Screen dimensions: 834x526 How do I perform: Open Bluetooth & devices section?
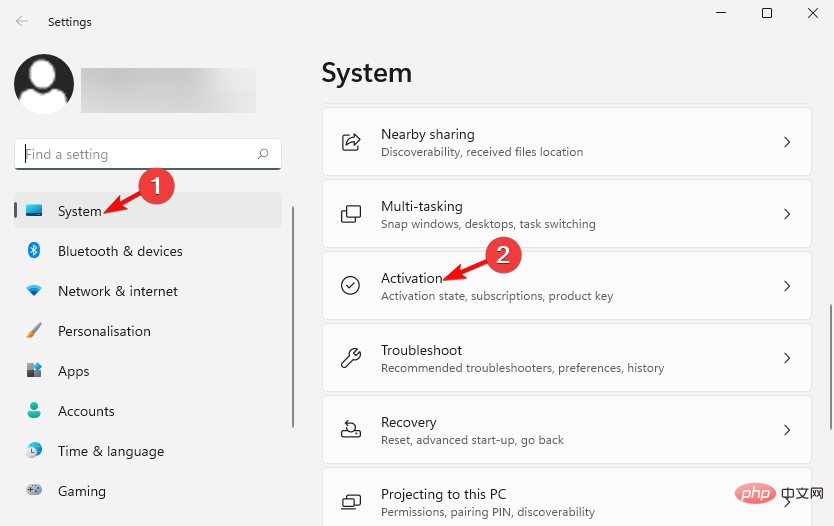(x=148, y=251)
